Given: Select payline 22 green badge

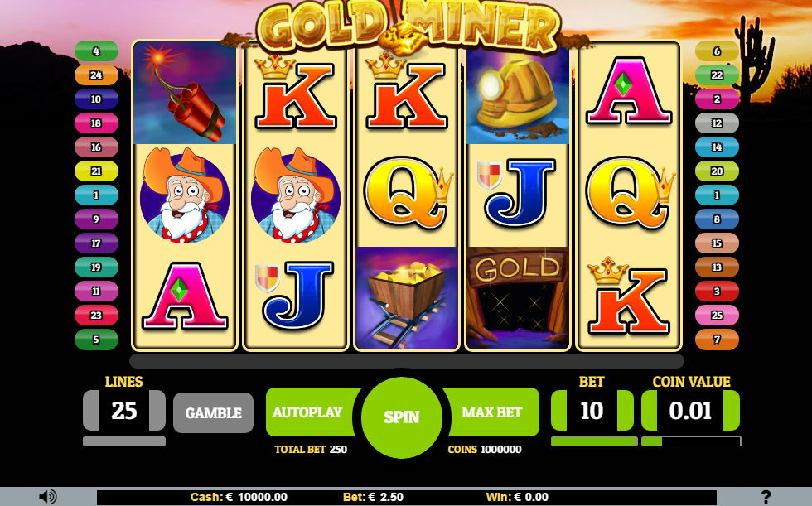Looking at the screenshot, I should pos(717,75).
